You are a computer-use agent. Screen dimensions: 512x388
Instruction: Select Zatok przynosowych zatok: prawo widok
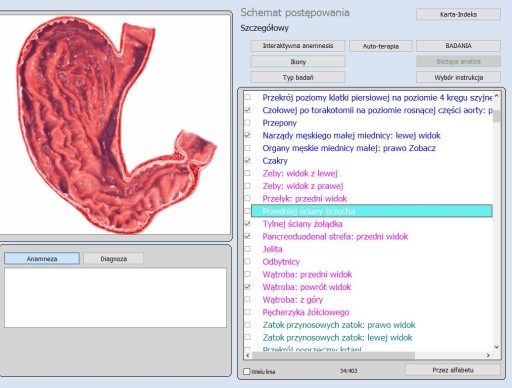pos(339,325)
